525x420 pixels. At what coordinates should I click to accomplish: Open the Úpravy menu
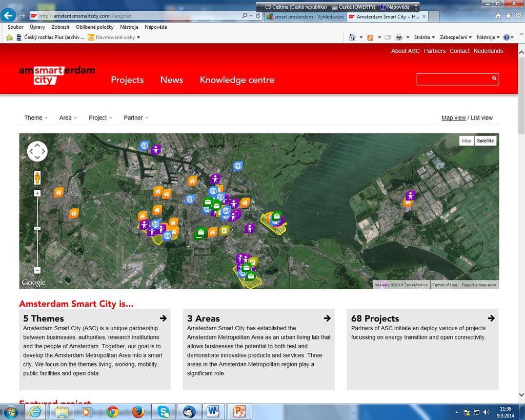coord(37,27)
